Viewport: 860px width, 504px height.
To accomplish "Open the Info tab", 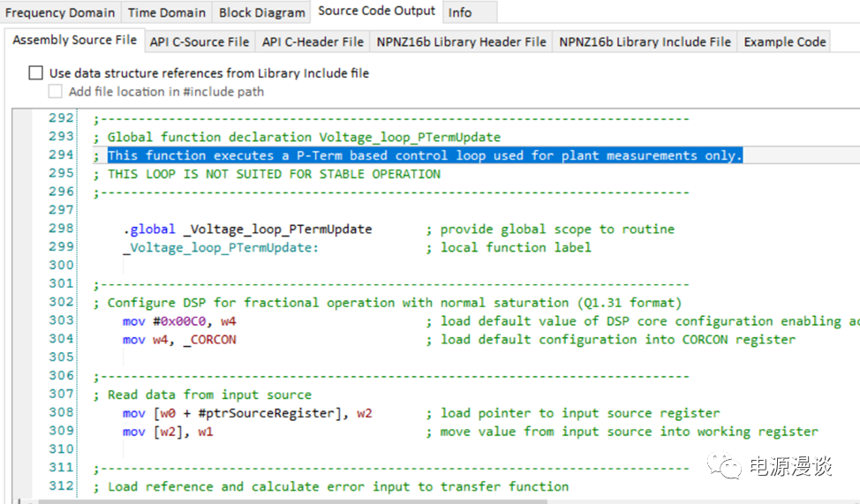I will 459,12.
